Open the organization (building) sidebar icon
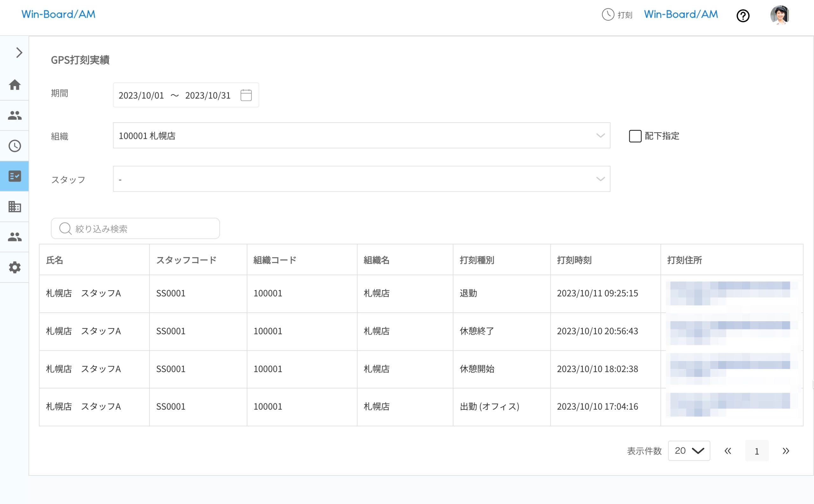Screen dimensions: 814x504 pos(14,207)
